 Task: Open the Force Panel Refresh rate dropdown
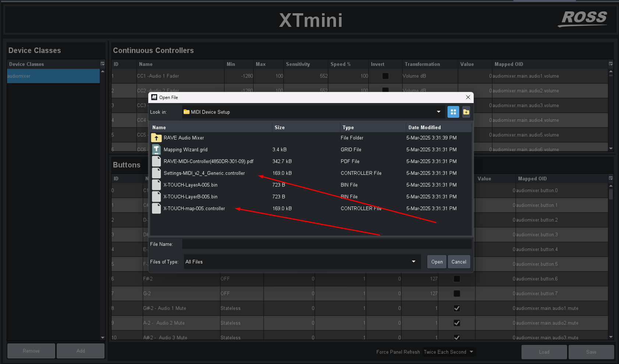click(449, 352)
